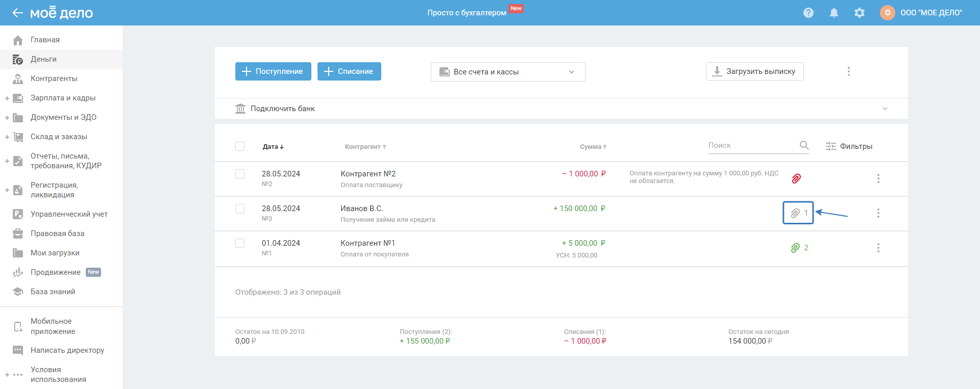Click the bank building icon
The height and width of the screenshot is (389, 980).
click(240, 109)
